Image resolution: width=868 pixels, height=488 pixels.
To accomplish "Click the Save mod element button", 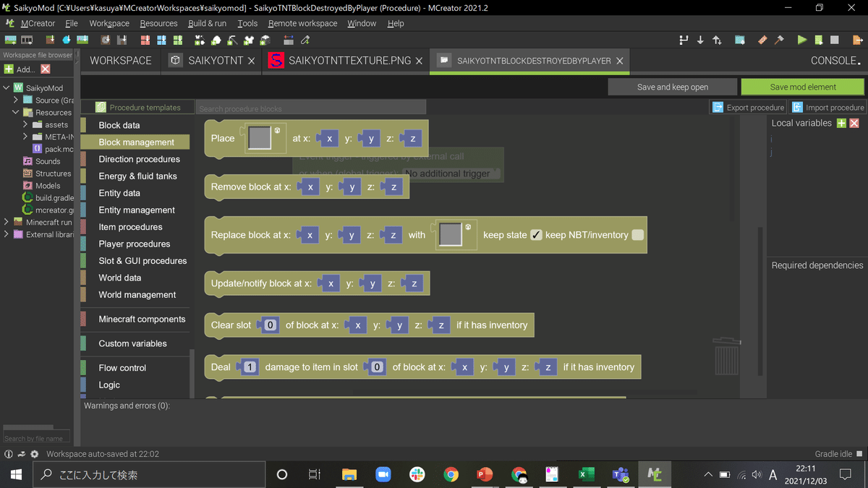I will click(x=801, y=86).
